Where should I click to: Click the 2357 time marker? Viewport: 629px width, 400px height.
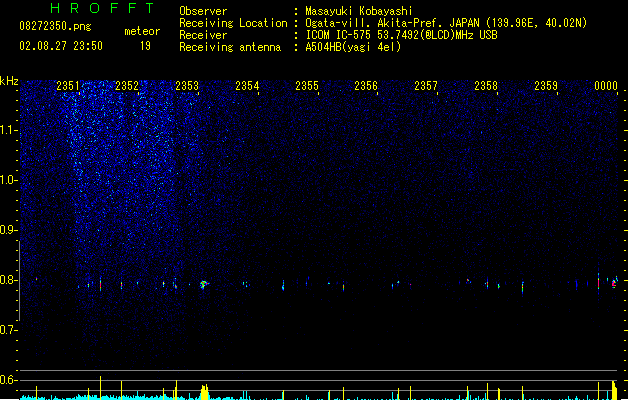click(x=426, y=85)
